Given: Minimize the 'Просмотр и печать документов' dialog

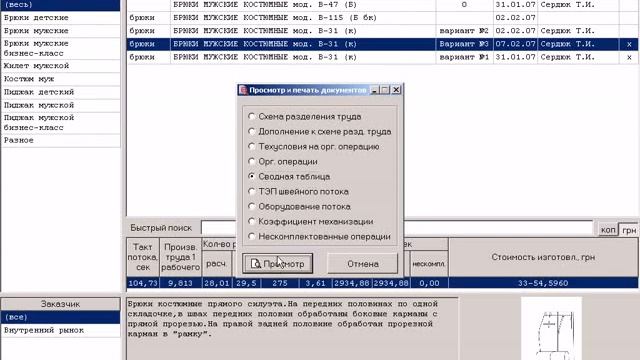Looking at the screenshot, I should tap(375, 90).
